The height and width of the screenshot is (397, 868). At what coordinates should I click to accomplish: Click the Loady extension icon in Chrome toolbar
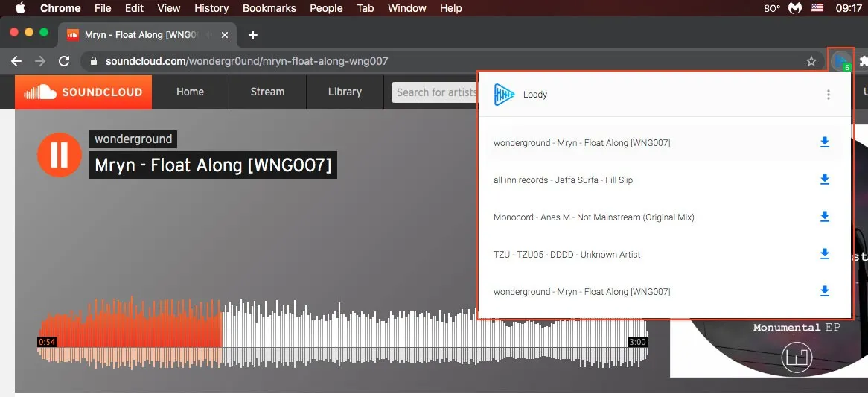click(x=841, y=60)
